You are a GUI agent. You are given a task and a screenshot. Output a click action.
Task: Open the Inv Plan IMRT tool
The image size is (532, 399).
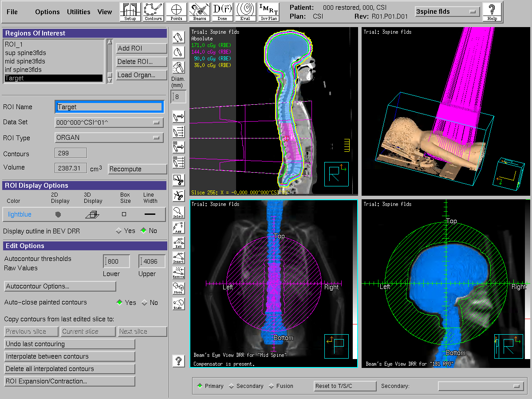(x=269, y=12)
